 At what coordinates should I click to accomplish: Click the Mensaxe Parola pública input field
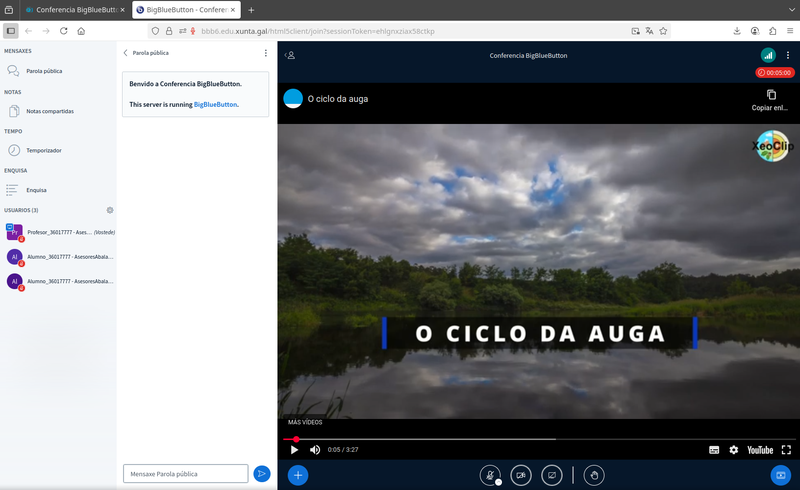pyautogui.click(x=185, y=474)
